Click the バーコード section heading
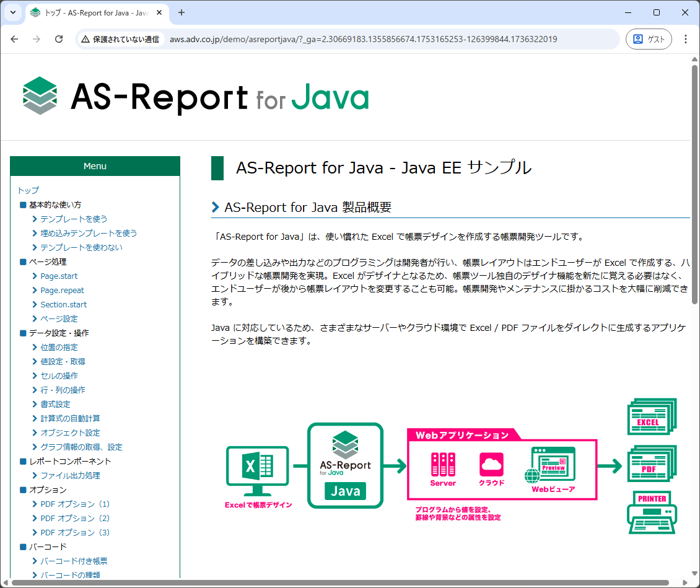 [48, 547]
